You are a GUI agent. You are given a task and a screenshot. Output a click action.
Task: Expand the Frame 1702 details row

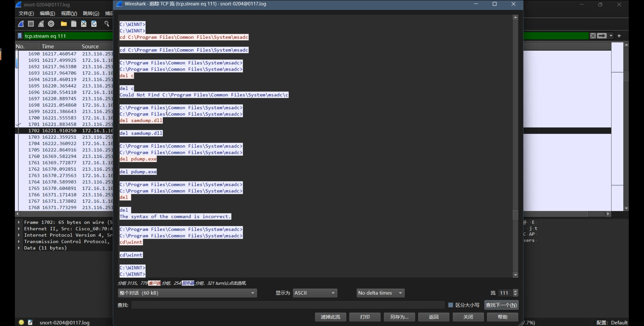(19, 222)
